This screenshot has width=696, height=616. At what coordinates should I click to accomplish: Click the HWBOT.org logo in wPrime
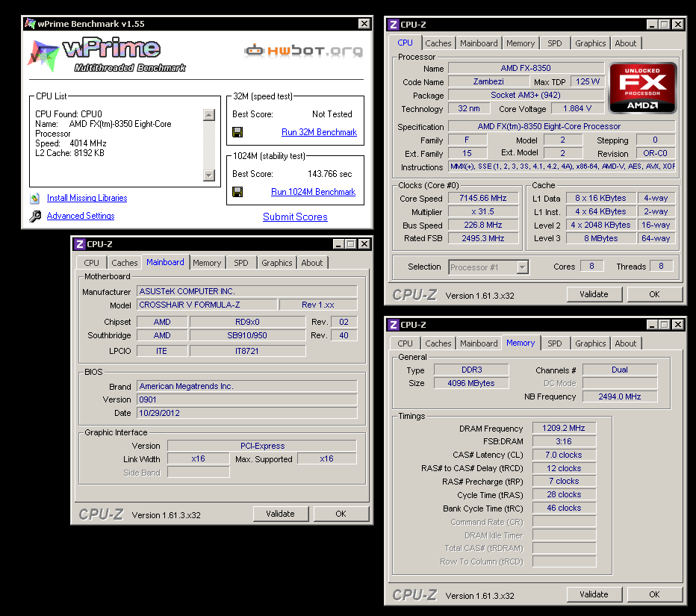(x=304, y=51)
